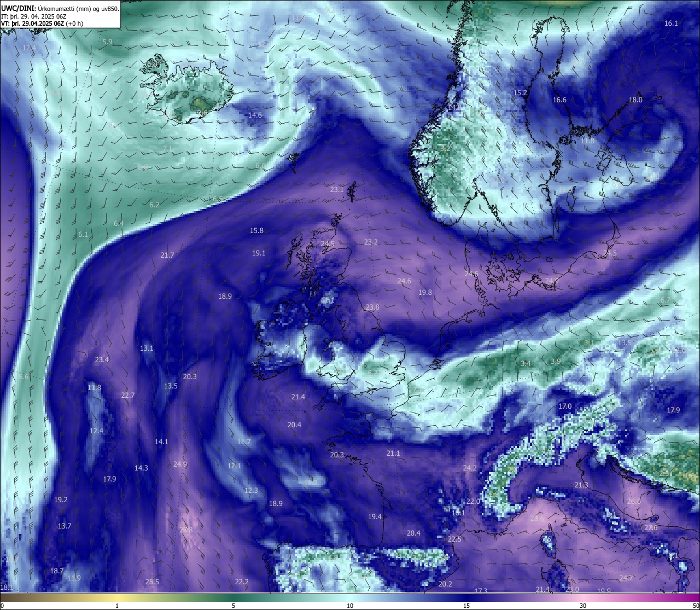Click the 25.5 value near the bottom edge
700x610 pixels.
tap(152, 582)
